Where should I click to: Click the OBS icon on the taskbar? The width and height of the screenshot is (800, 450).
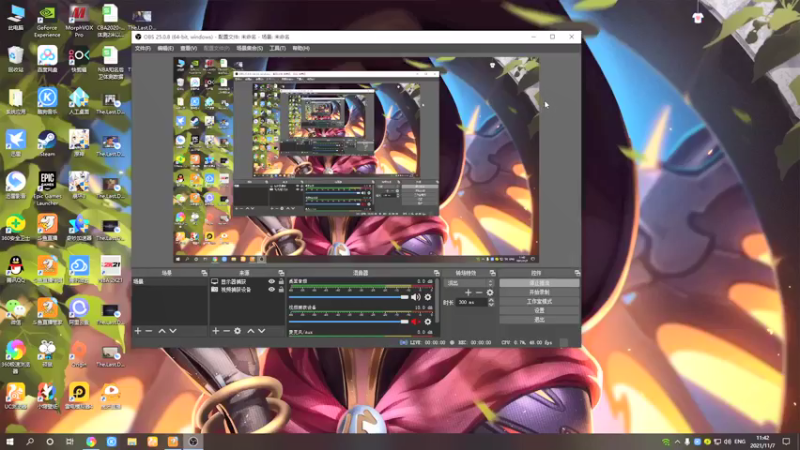tap(193, 441)
